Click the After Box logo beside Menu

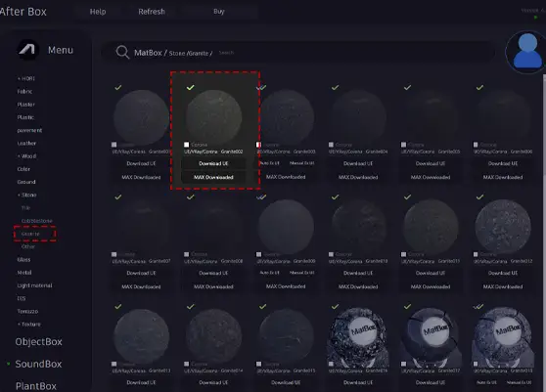[27, 50]
